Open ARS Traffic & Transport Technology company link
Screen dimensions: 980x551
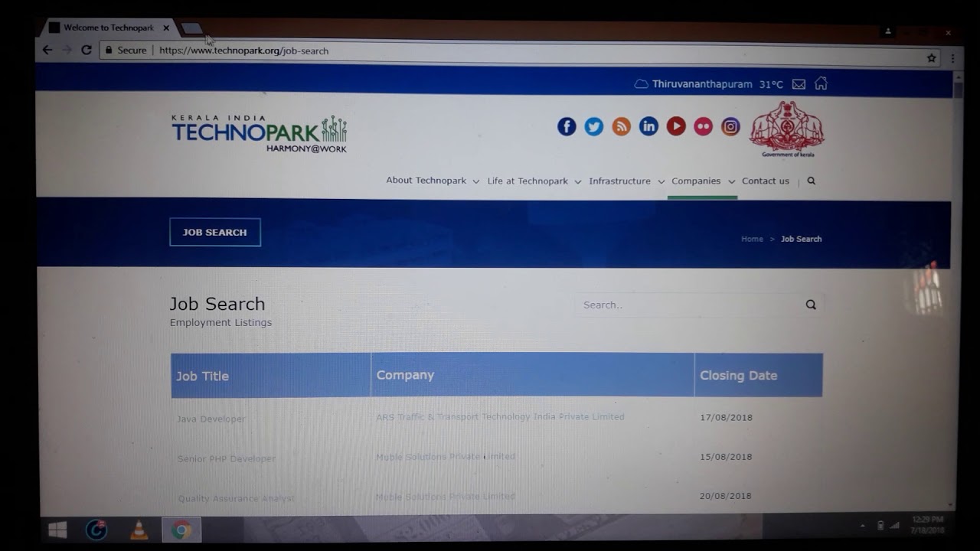500,417
